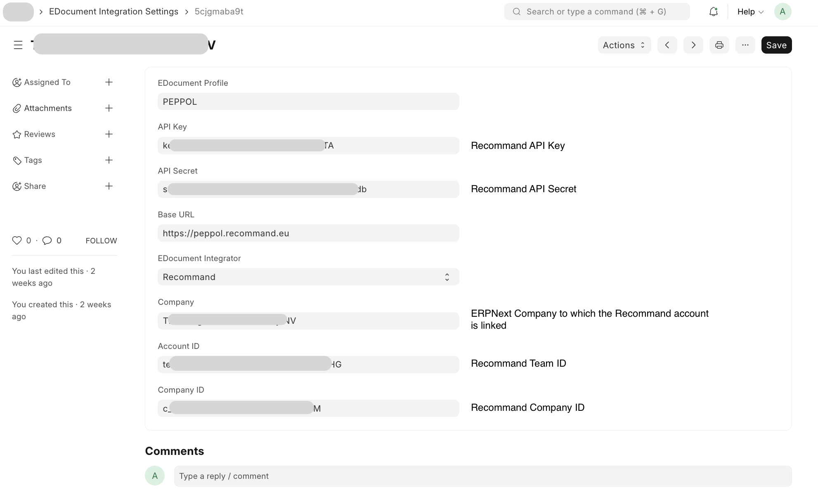The image size is (818, 504).
Task: Like the document using the heart icon
Action: click(17, 240)
